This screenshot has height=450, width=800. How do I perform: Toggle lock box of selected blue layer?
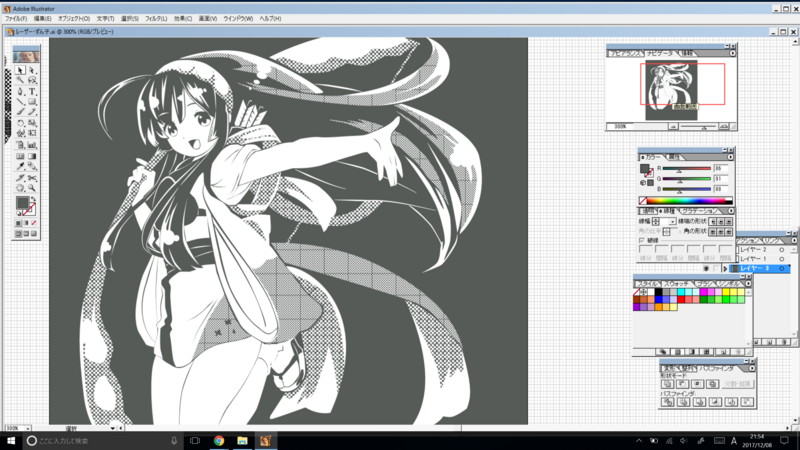click(x=716, y=268)
